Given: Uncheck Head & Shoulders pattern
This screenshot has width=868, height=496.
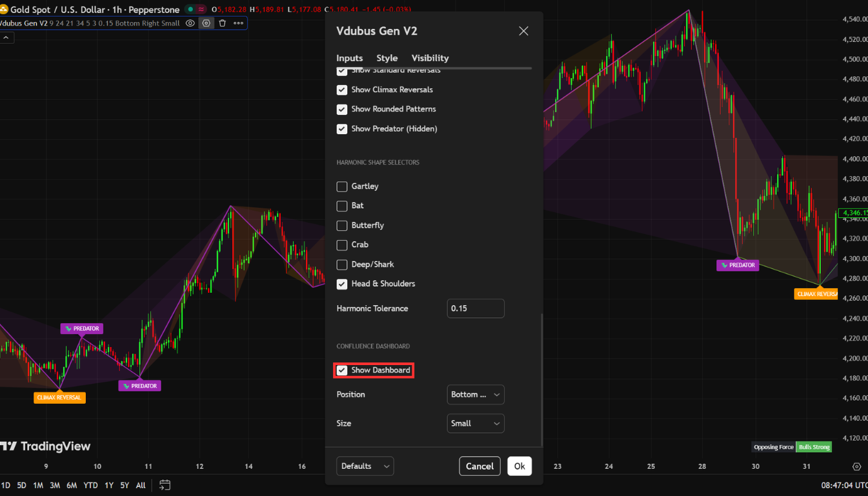Looking at the screenshot, I should (x=341, y=284).
